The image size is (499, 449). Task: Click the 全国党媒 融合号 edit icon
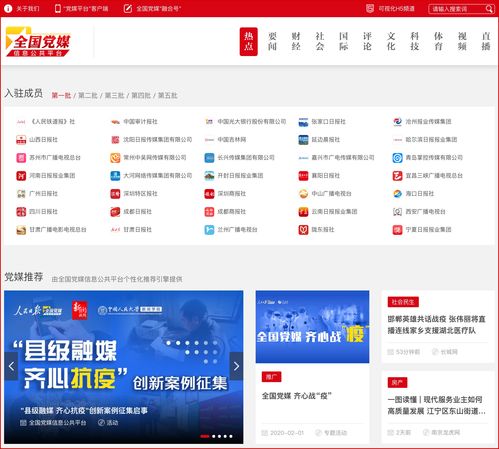128,8
